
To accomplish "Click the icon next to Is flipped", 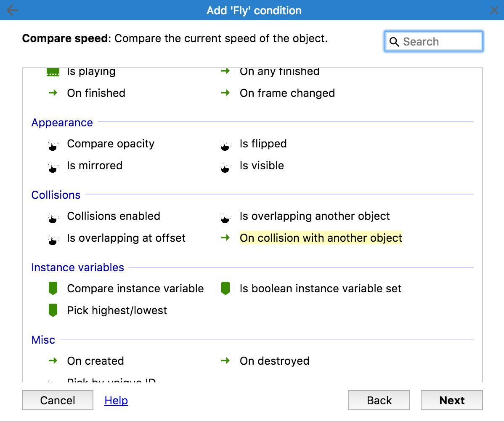I will 225,145.
